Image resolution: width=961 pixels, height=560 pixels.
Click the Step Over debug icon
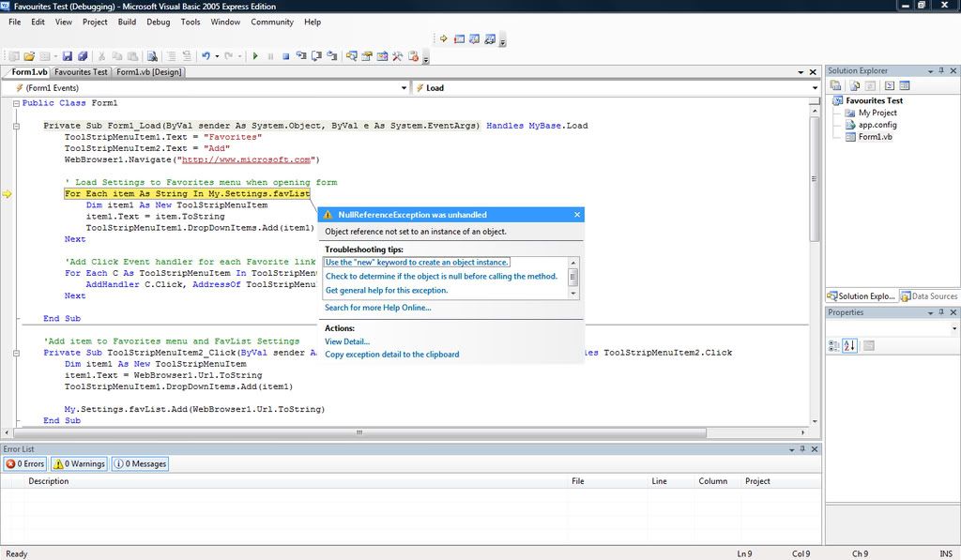tap(316, 56)
